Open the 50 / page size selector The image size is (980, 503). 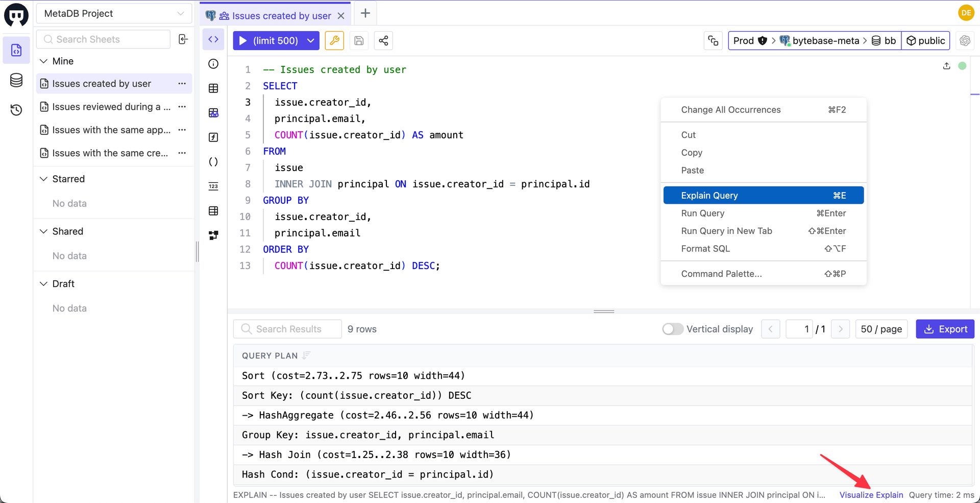click(x=881, y=329)
